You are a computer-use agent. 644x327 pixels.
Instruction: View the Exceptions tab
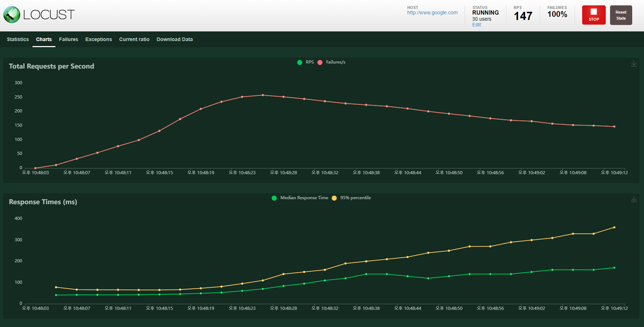point(99,39)
